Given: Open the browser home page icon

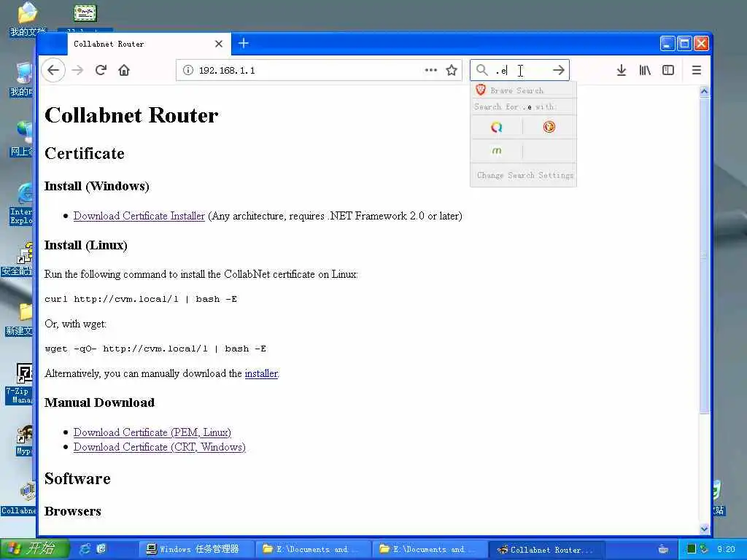Looking at the screenshot, I should pyautogui.click(x=124, y=71).
